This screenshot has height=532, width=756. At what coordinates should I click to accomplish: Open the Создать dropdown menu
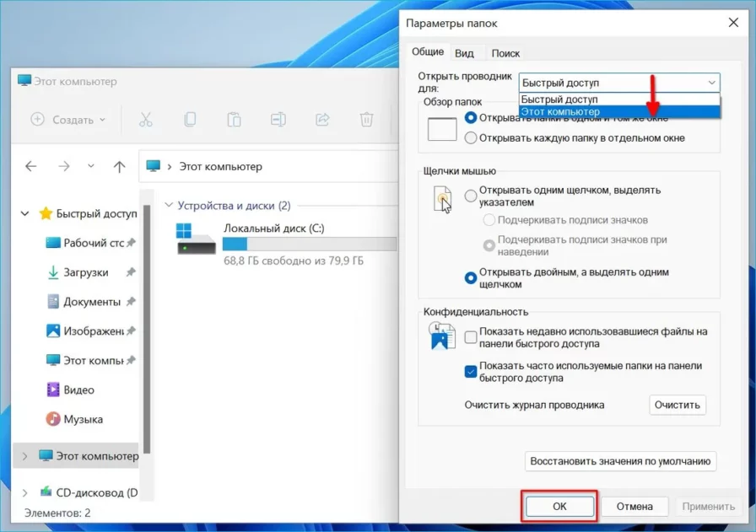[68, 120]
